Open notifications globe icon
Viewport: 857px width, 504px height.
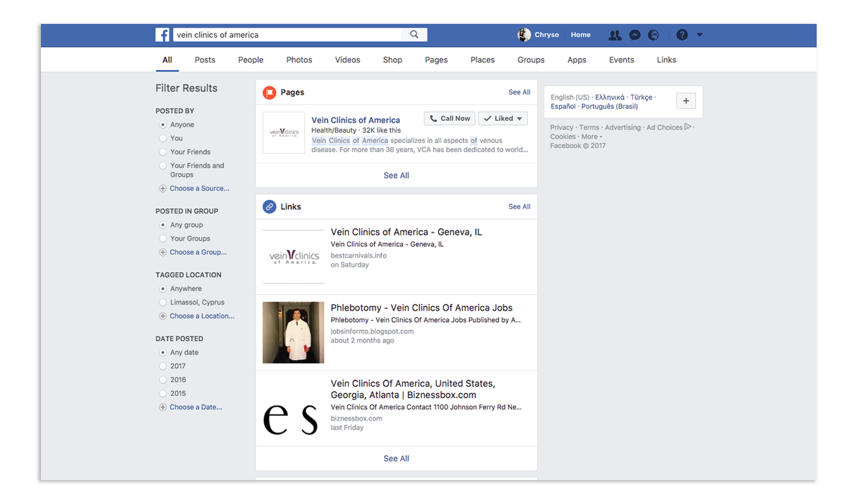[654, 35]
